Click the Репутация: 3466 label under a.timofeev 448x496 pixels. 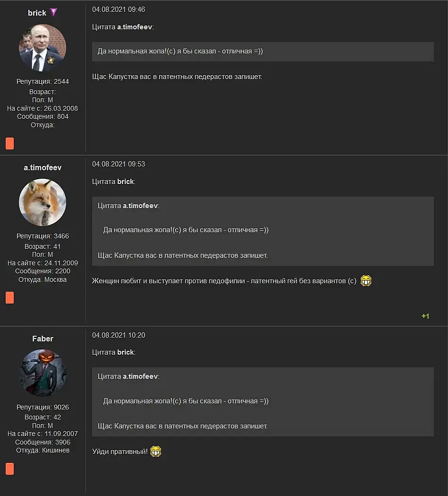pos(43,236)
